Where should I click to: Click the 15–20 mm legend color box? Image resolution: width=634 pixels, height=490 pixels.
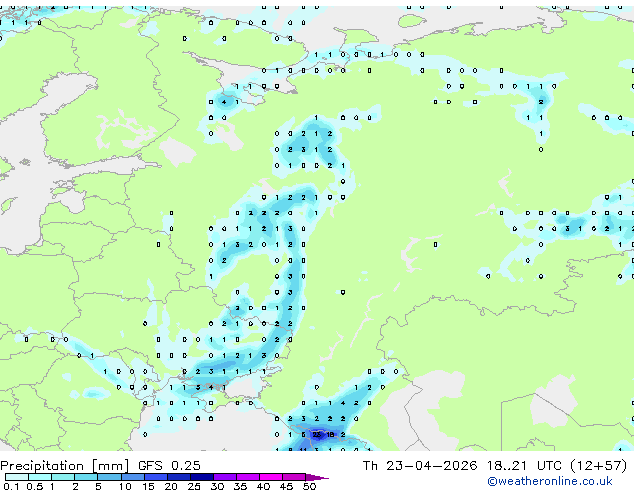[156, 477]
